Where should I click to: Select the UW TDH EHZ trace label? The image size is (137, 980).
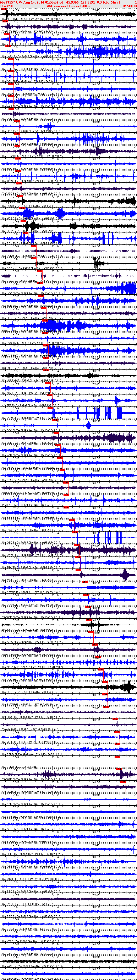tap(31, 306)
